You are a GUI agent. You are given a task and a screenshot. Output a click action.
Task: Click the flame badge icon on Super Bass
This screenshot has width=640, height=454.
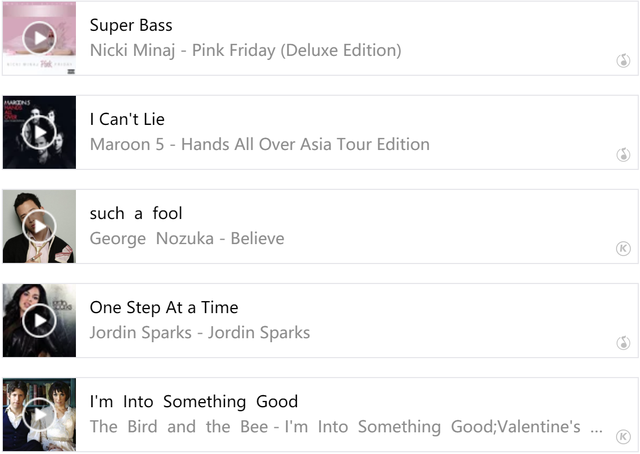click(623, 60)
